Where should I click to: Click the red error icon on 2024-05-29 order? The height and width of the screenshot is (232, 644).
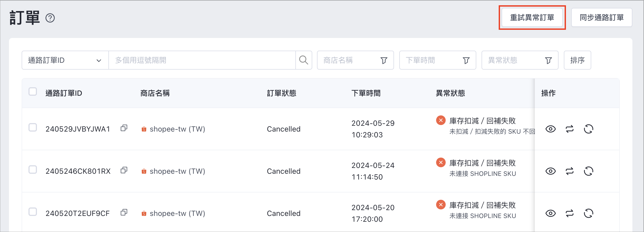(x=441, y=120)
